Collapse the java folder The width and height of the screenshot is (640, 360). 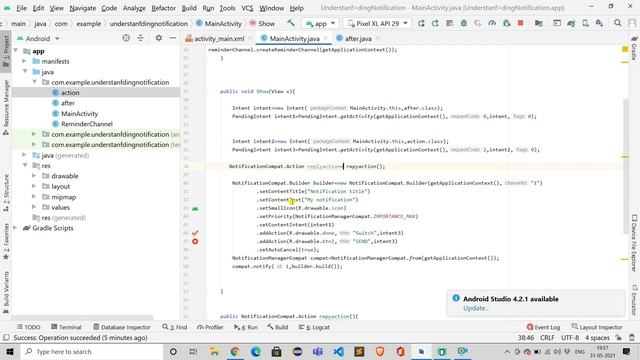(x=24, y=71)
